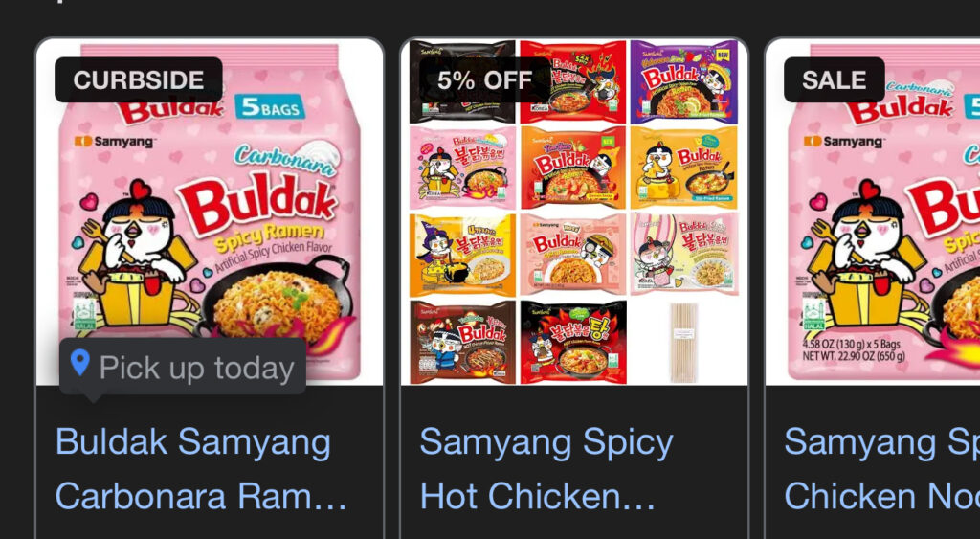Click the SALE badge
Image resolution: width=980 pixels, height=539 pixels.
coord(834,80)
